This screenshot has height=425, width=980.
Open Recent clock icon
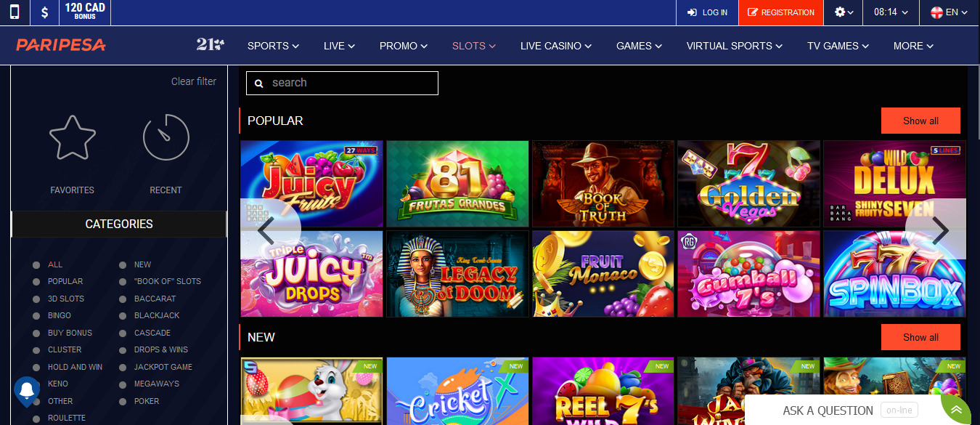click(166, 137)
